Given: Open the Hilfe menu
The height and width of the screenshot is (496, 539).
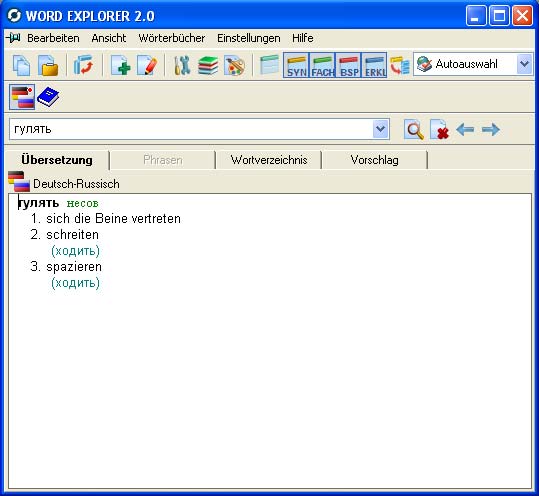Looking at the screenshot, I should [302, 38].
